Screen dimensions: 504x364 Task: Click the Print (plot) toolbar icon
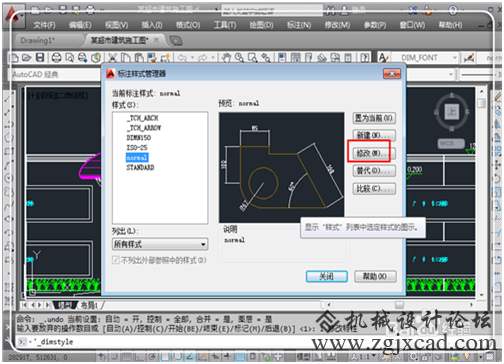56,57
